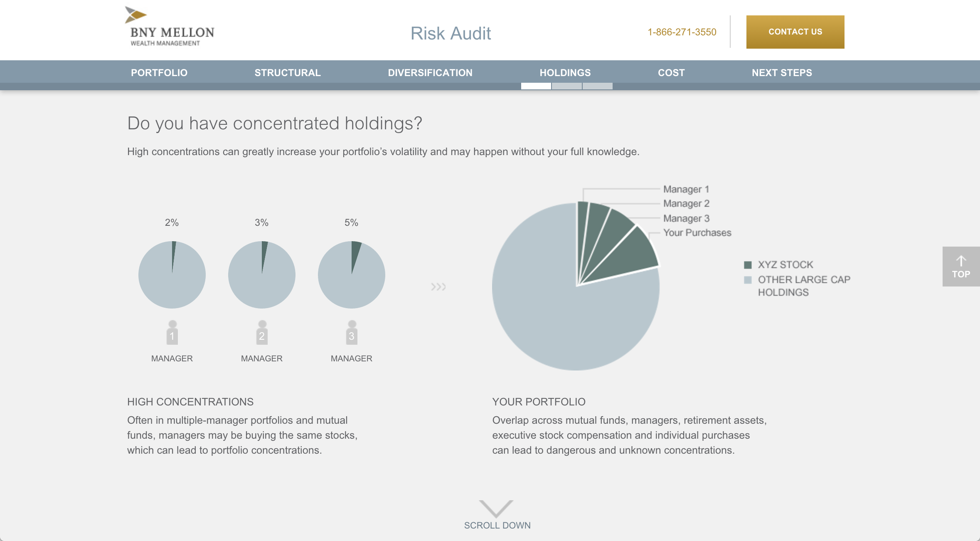The height and width of the screenshot is (541, 980).
Task: Click the 2% Manager pie chart
Action: pyautogui.click(x=172, y=275)
